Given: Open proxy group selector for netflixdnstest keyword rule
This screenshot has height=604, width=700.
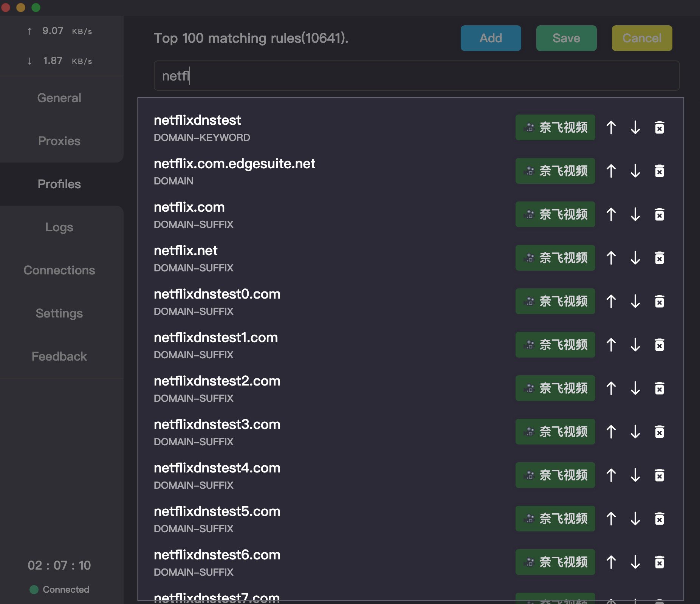Looking at the screenshot, I should 555,128.
